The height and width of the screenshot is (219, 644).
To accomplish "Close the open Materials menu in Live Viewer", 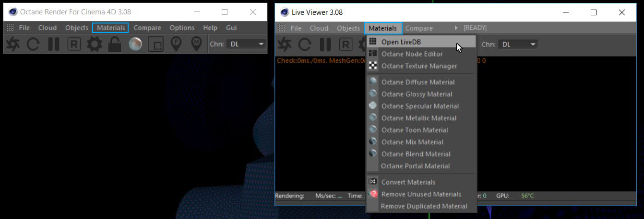I will point(383,28).
